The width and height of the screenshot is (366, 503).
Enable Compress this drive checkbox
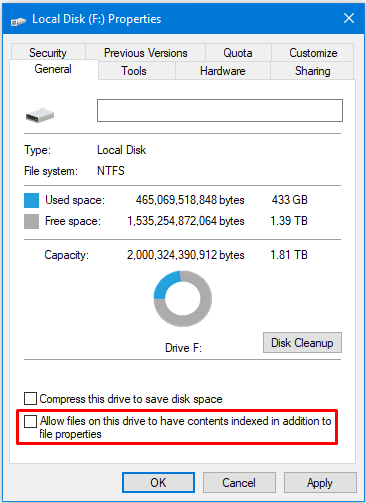30,398
